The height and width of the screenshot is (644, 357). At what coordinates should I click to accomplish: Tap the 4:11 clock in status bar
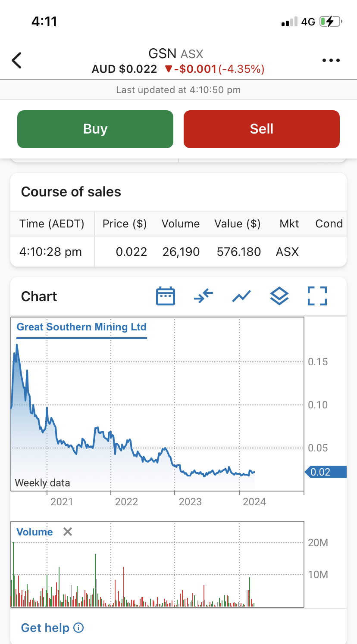click(44, 22)
